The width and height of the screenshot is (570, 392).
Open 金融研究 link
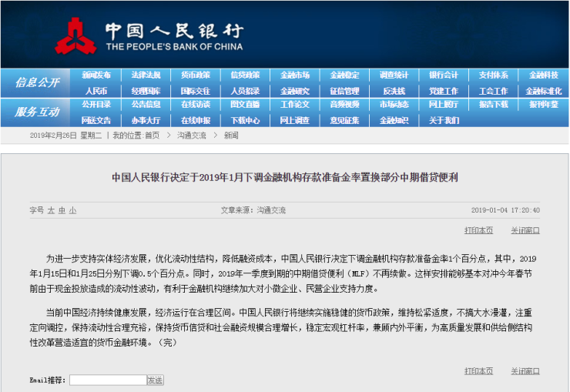coord(295,91)
